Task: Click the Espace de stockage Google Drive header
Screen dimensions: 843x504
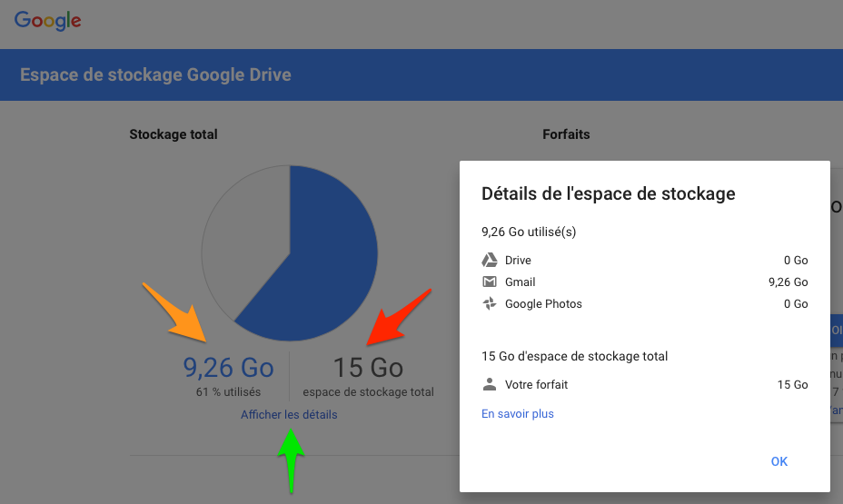Action: coord(155,74)
